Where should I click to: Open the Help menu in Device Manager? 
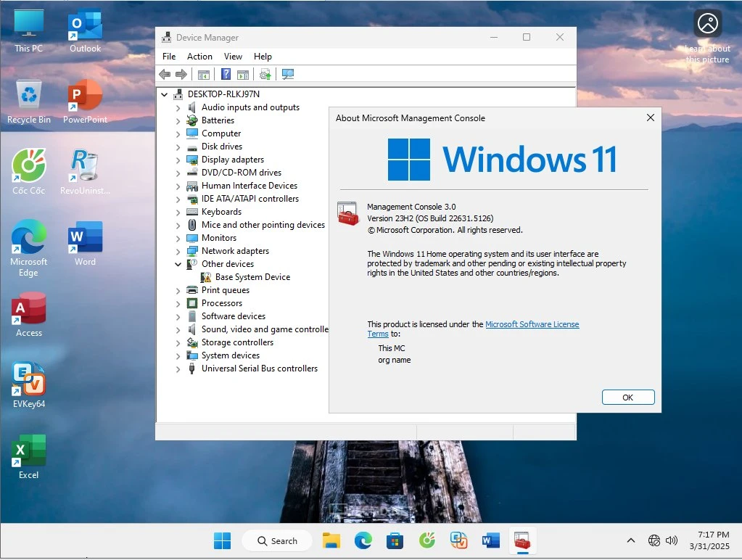coord(263,57)
